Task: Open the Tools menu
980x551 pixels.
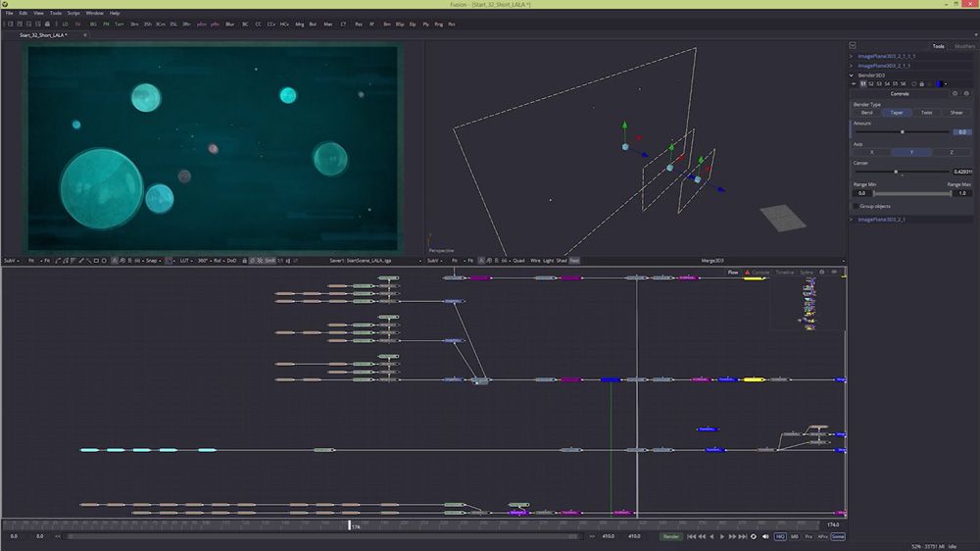Action: [x=55, y=13]
